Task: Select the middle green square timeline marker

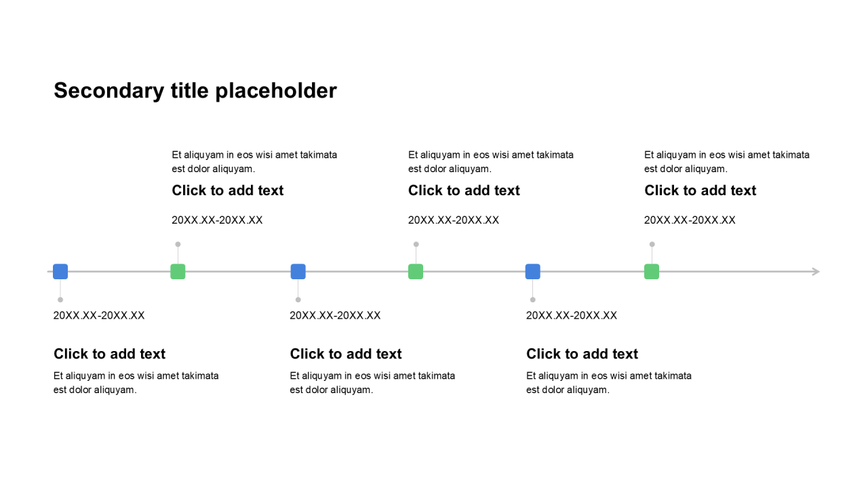Action: tap(416, 272)
